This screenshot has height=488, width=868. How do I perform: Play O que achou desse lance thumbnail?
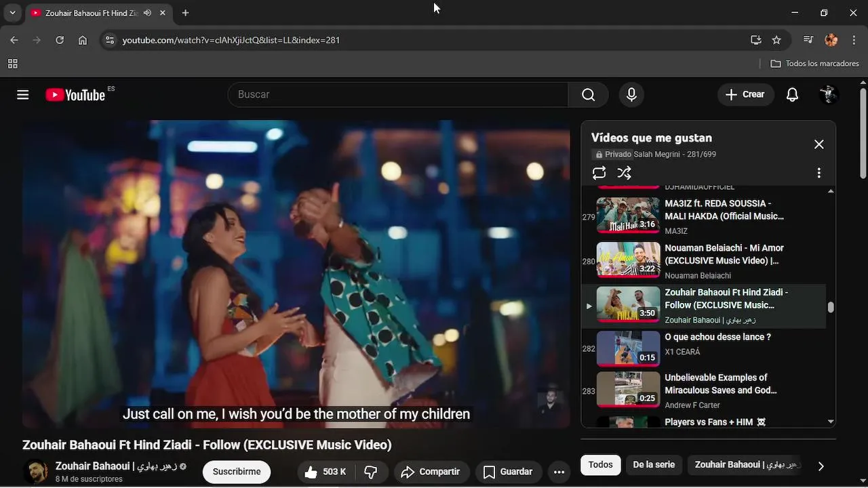(x=628, y=348)
